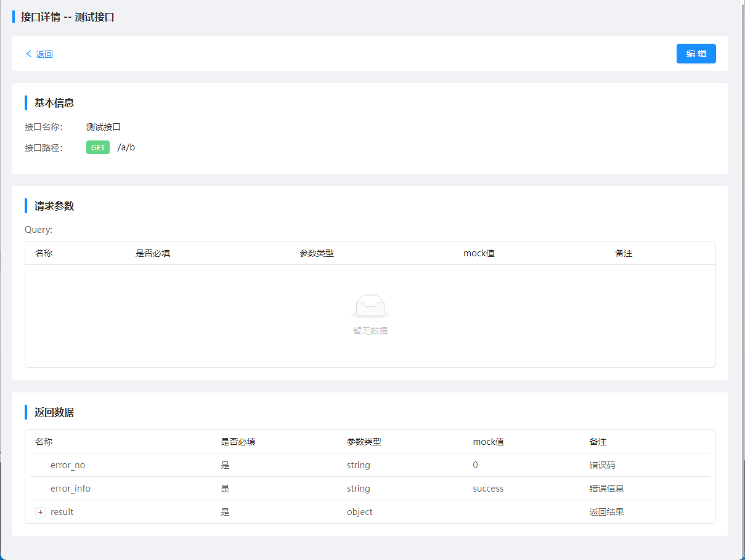Click the green GET method tag

98,147
